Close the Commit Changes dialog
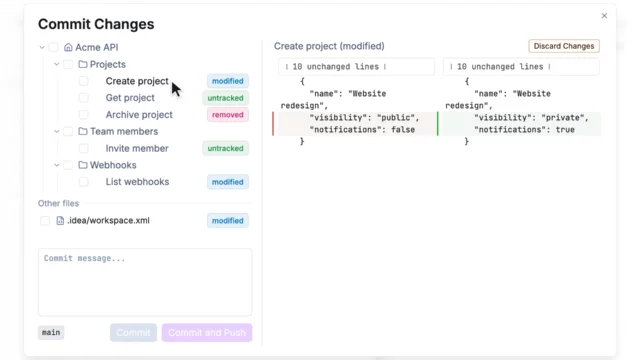 click(604, 16)
